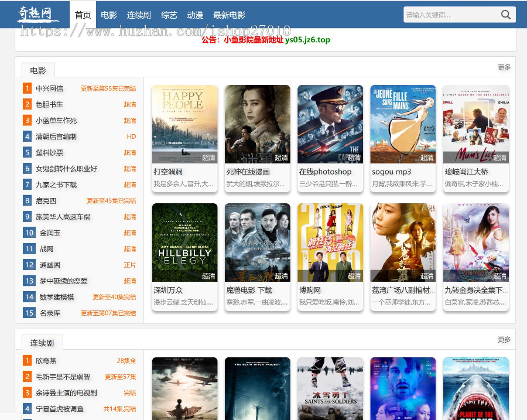The height and width of the screenshot is (420, 527).
Task: Open ranked movie 名录库
Action: [x=50, y=313]
